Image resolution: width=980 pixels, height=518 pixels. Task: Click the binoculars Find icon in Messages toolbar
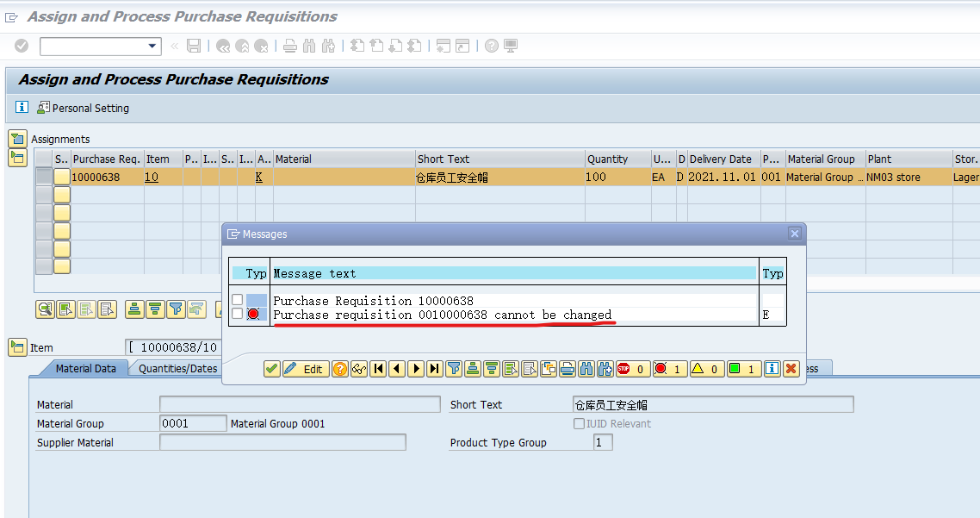(x=586, y=369)
